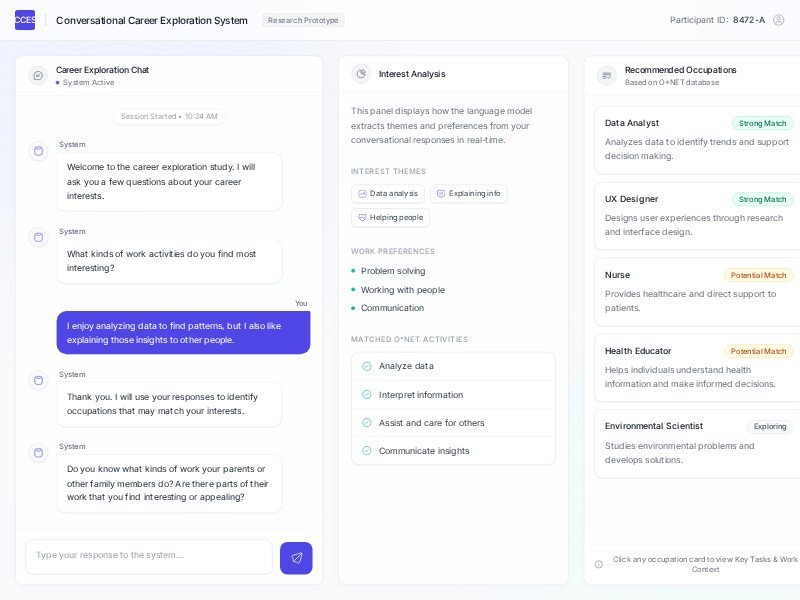800x600 pixels.
Task: Toggle the Interpret information check circle
Action: pos(367,395)
